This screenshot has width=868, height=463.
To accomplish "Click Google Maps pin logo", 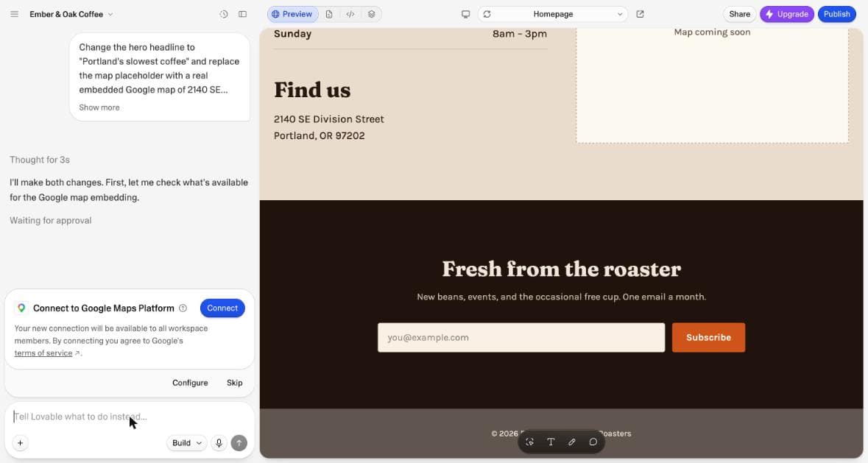I will pos(21,308).
